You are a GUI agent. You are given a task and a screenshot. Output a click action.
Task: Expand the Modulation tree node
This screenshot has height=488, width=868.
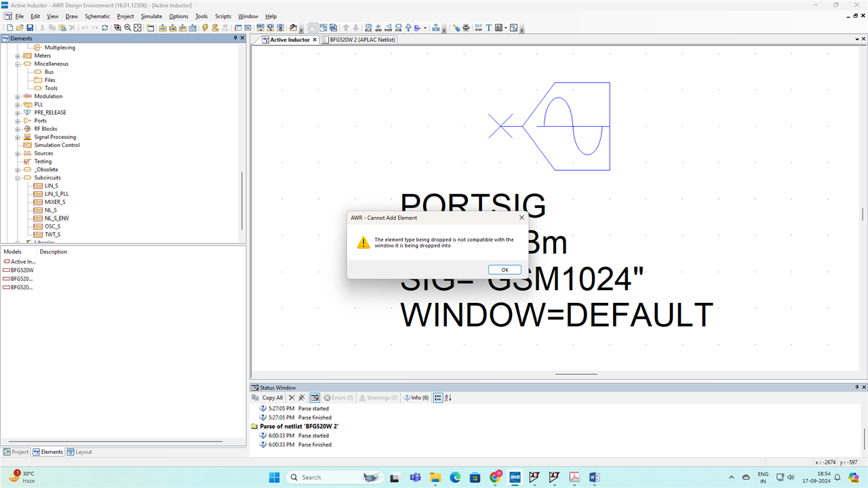click(x=18, y=96)
